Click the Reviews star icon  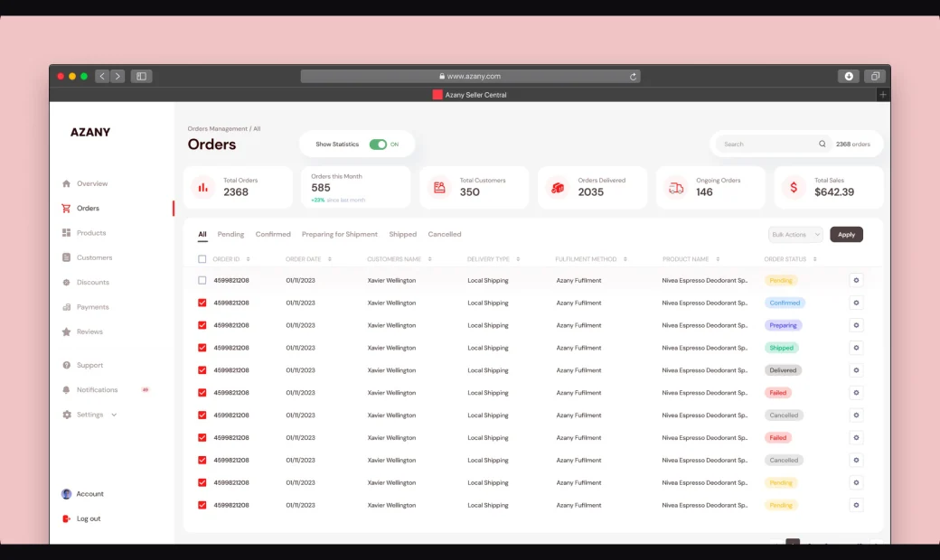pyautogui.click(x=67, y=331)
